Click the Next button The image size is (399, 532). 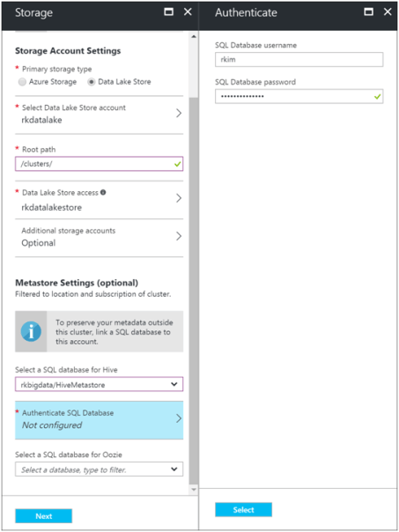(43, 516)
